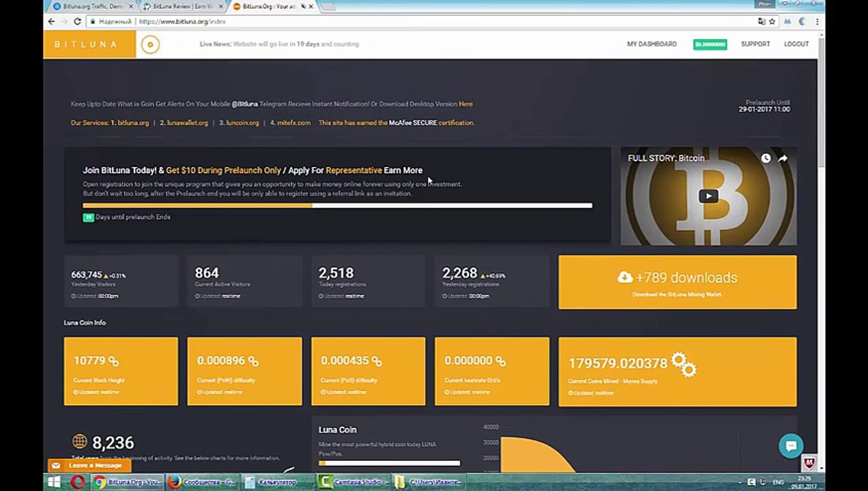This screenshot has width=868, height=491.
Task: Open a new browser tab
Action: pos(328,7)
